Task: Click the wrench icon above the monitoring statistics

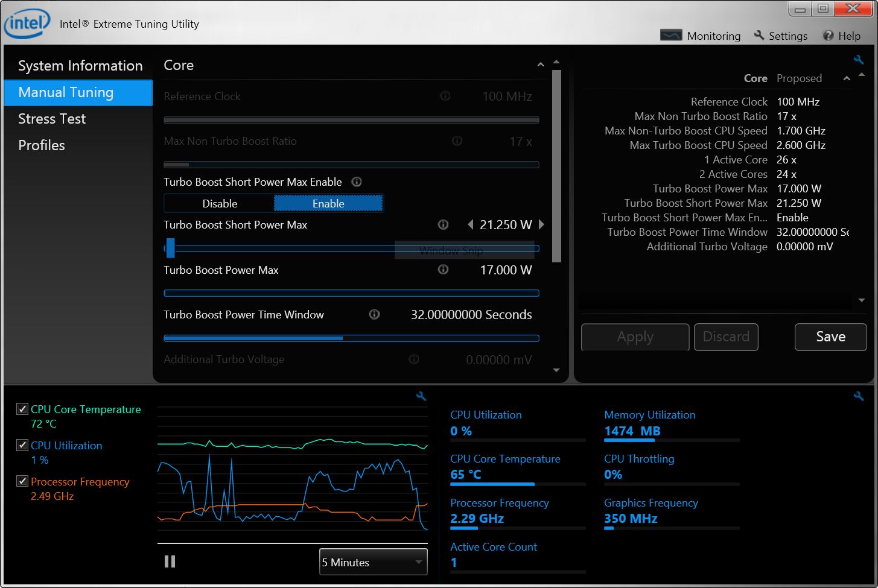Action: 859,396
